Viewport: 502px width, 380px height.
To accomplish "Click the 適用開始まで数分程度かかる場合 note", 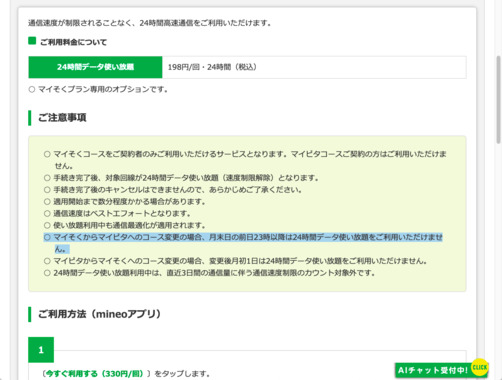I will tap(125, 202).
